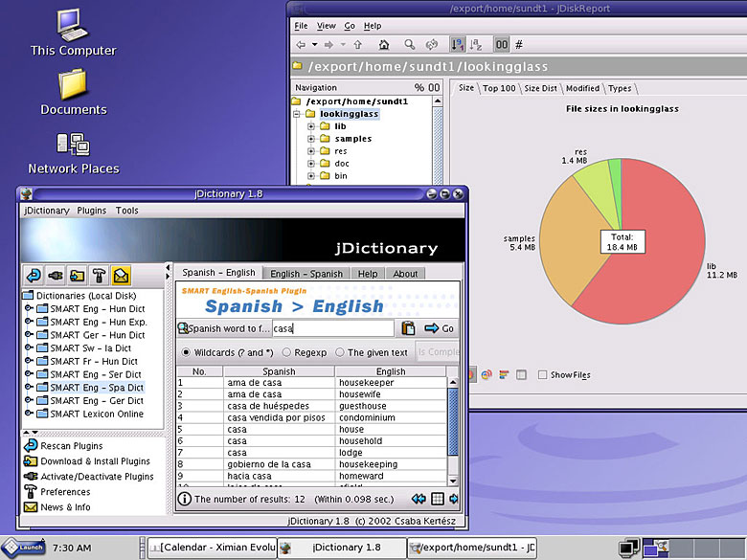Click the forward arrow in JDiskReport
The width and height of the screenshot is (747, 560).
[328, 45]
